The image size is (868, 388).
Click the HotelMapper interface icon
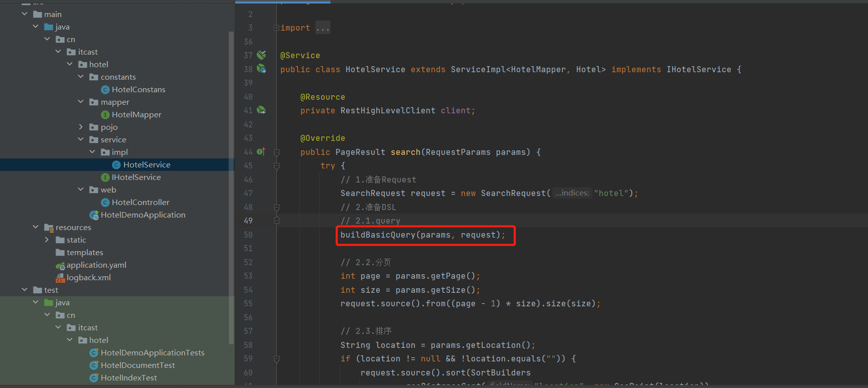105,115
